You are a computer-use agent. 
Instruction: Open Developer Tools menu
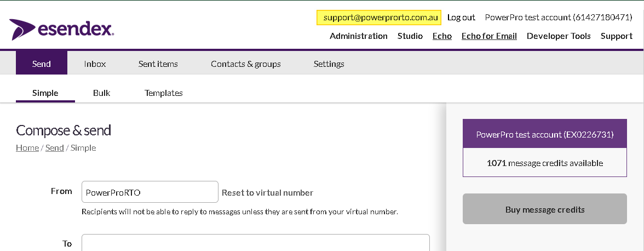point(559,36)
